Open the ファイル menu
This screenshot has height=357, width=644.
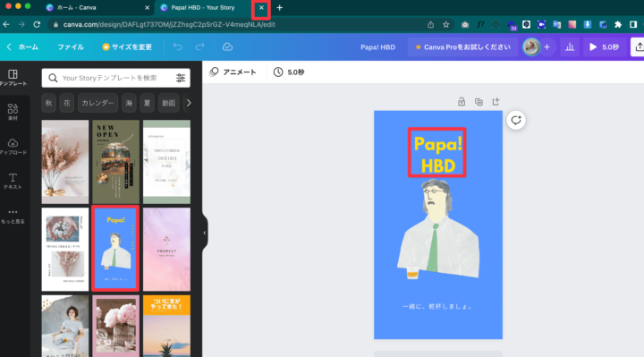(x=71, y=47)
